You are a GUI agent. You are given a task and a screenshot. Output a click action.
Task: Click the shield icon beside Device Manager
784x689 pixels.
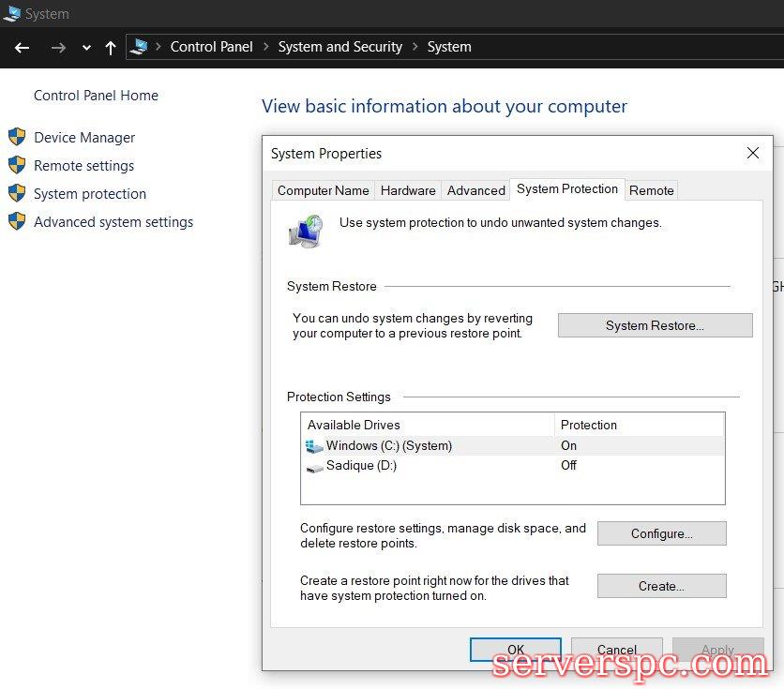coord(17,137)
